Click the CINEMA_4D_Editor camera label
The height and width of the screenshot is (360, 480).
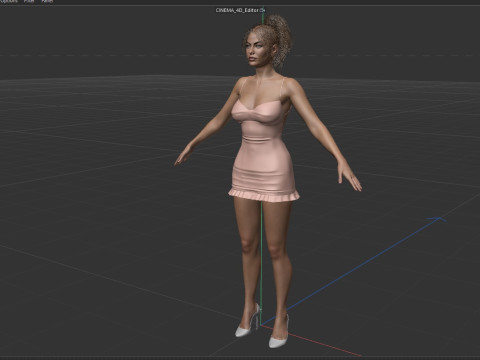point(237,10)
